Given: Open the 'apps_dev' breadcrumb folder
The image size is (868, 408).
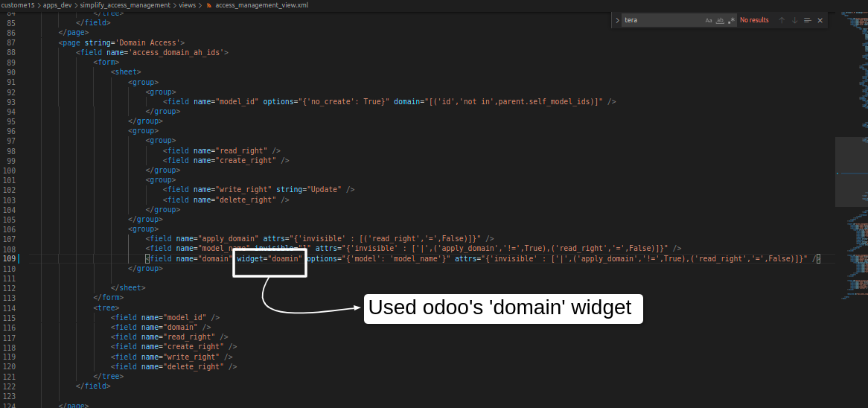Looking at the screenshot, I should (57, 5).
